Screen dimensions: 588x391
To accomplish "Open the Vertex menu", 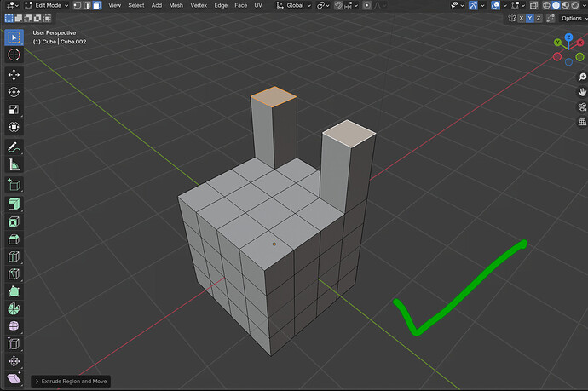I will (x=199, y=5).
